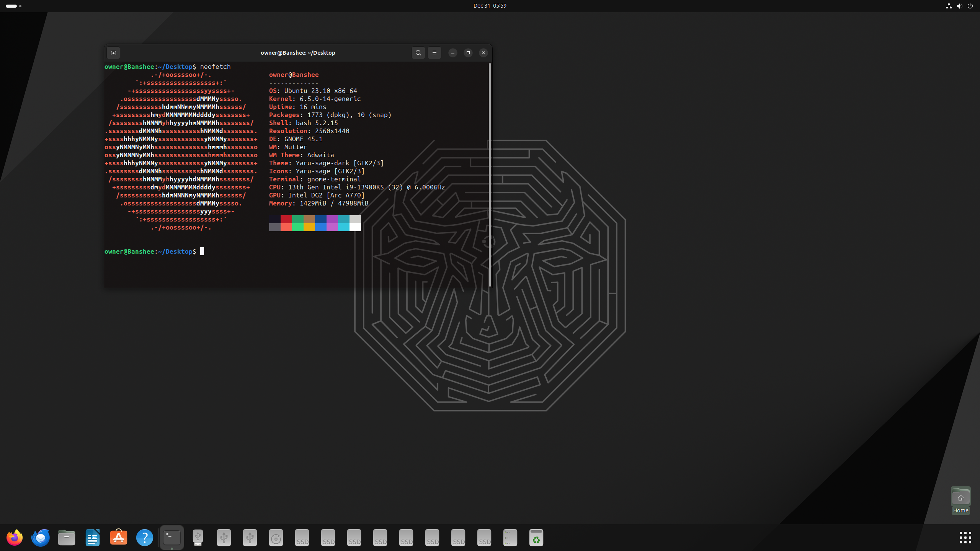
Task: Click the 'Terminal: gnome-terminal' line
Action: click(315, 179)
